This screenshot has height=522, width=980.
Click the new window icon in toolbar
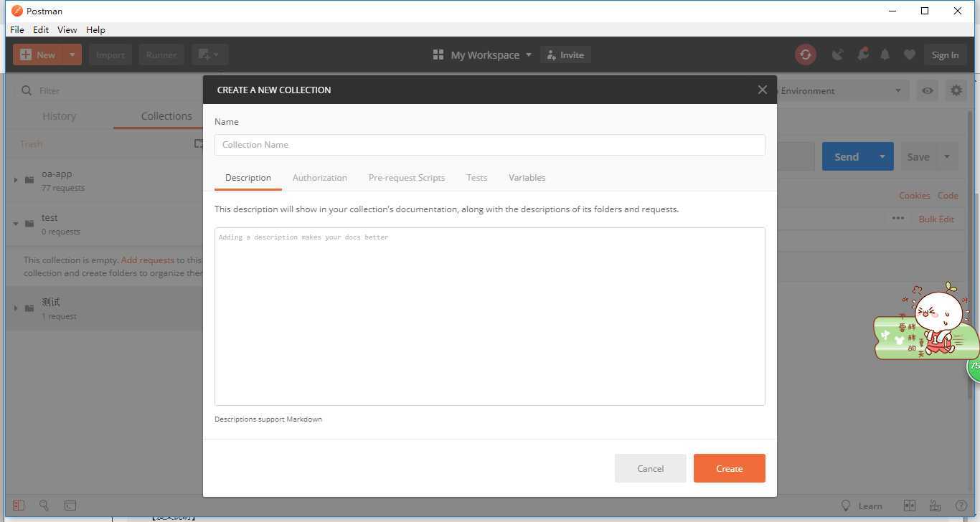click(x=209, y=54)
